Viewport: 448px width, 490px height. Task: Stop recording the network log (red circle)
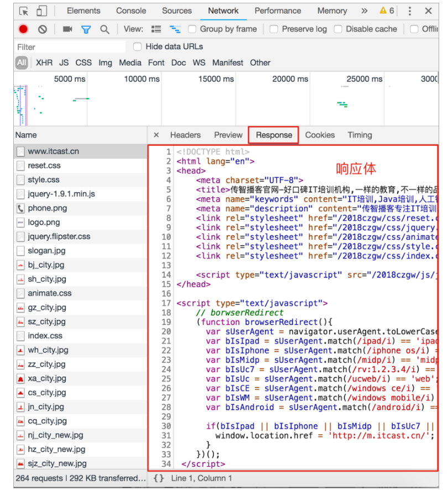(23, 29)
